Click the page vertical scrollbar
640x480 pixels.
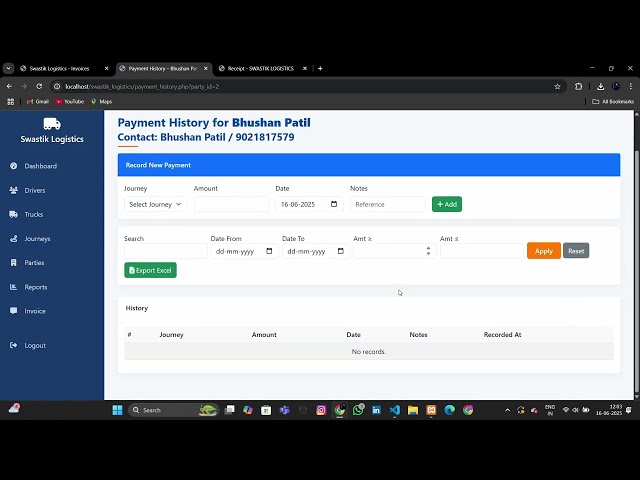[637, 269]
